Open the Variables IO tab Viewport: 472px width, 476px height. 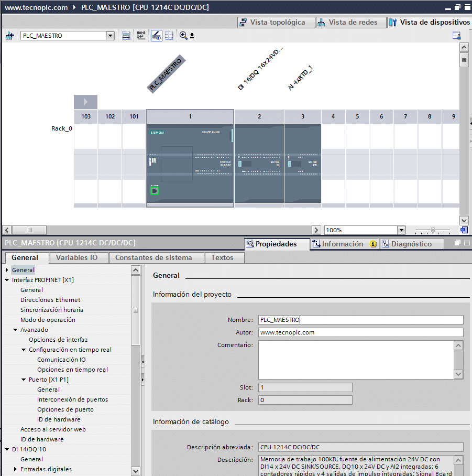76,257
